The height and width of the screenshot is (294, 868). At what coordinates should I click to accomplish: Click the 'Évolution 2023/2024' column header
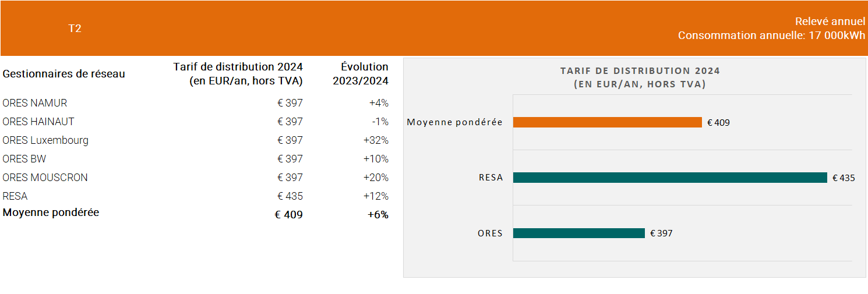click(x=361, y=74)
